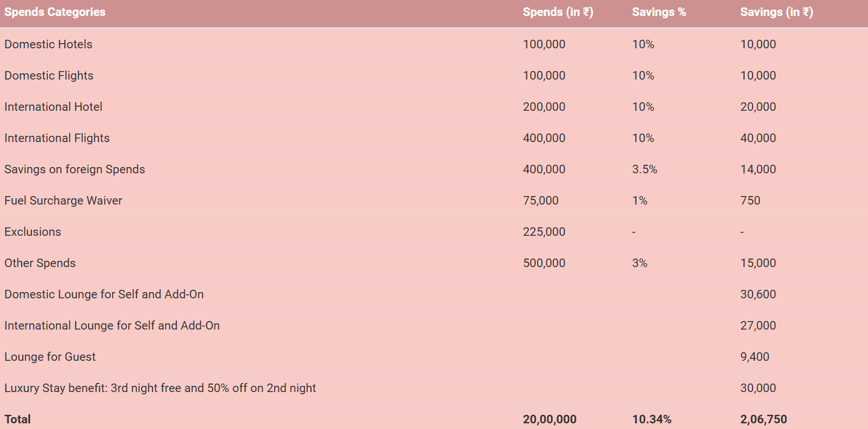Click the 3.5% foreign spends savings rate

(x=644, y=169)
